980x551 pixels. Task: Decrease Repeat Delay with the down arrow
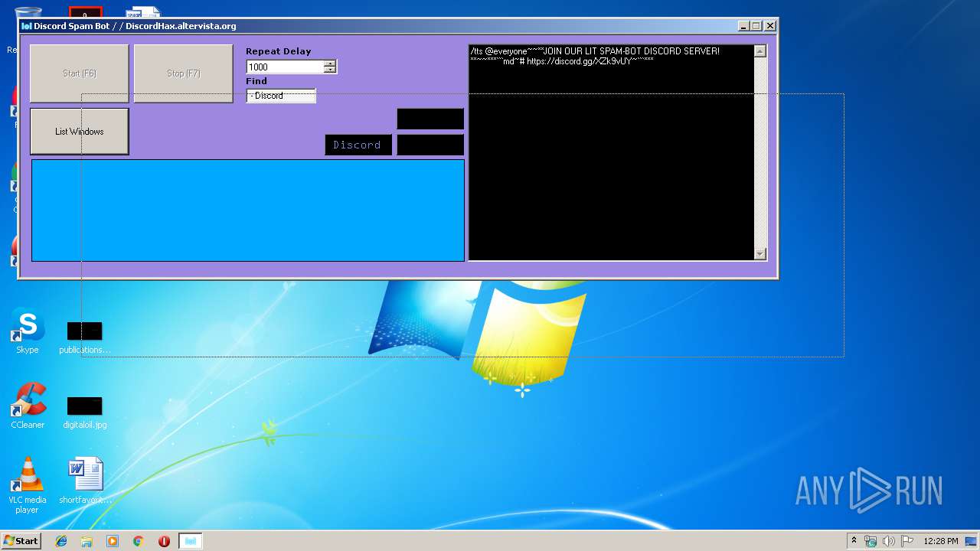click(330, 70)
